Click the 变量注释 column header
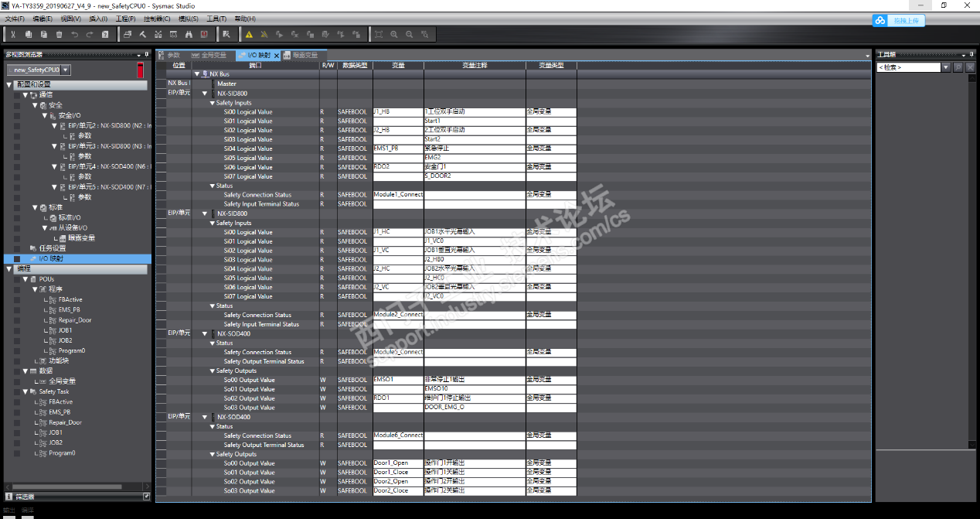The width and height of the screenshot is (980, 519). (475, 66)
